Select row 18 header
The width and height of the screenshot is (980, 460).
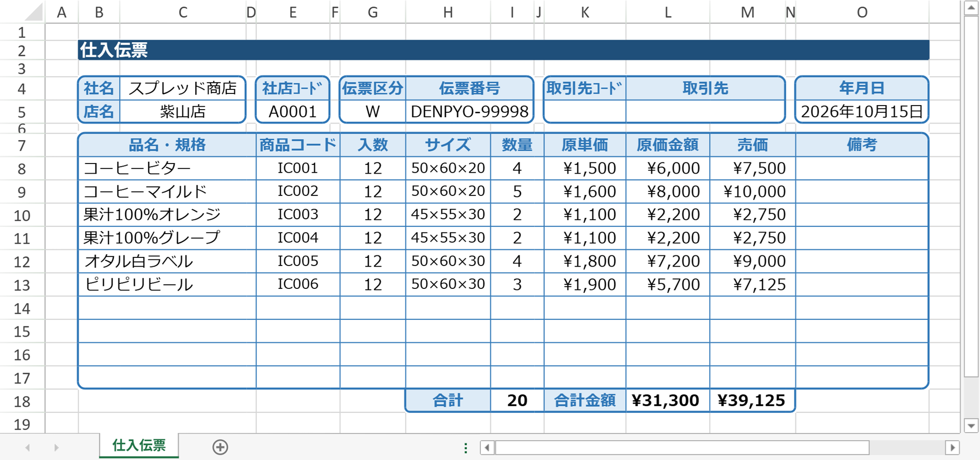click(22, 402)
